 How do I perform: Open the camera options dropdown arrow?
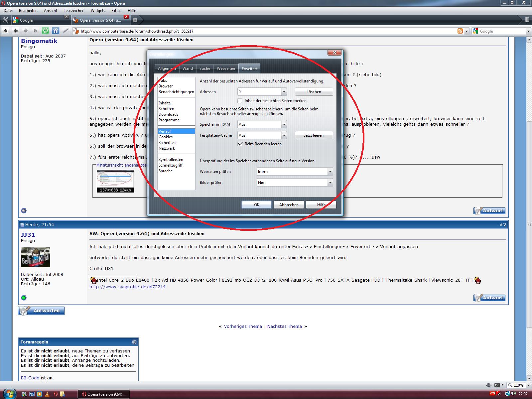tap(502, 385)
